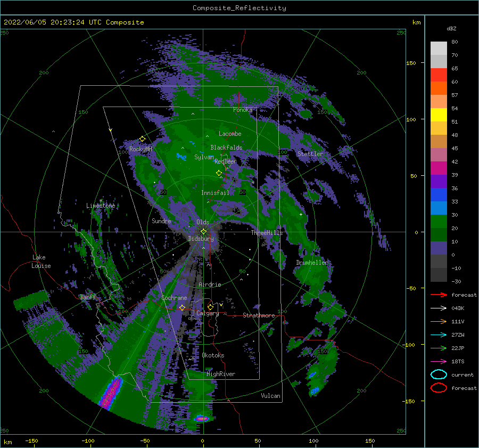Click the RockyMH label
Image resolution: width=479 pixels, height=448 pixels.
141,149
